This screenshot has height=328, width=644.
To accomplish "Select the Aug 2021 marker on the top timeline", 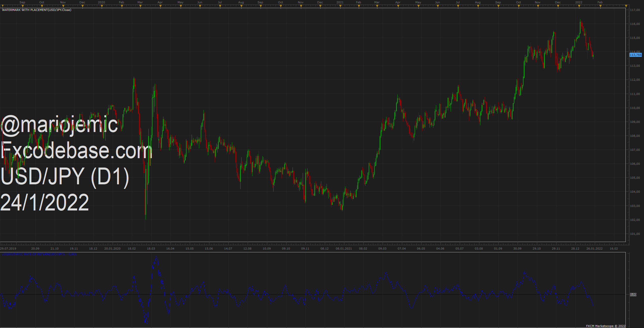I will (x=478, y=6).
